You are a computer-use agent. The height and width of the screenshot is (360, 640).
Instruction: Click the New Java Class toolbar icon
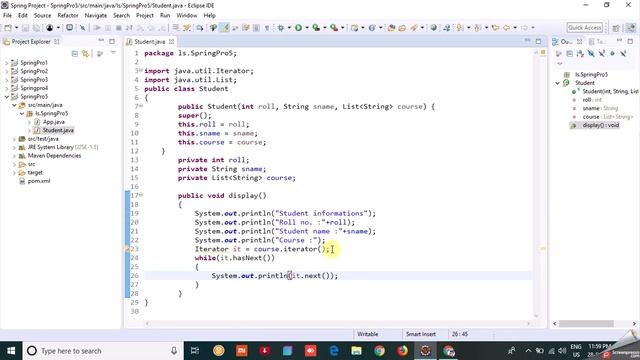point(372,28)
